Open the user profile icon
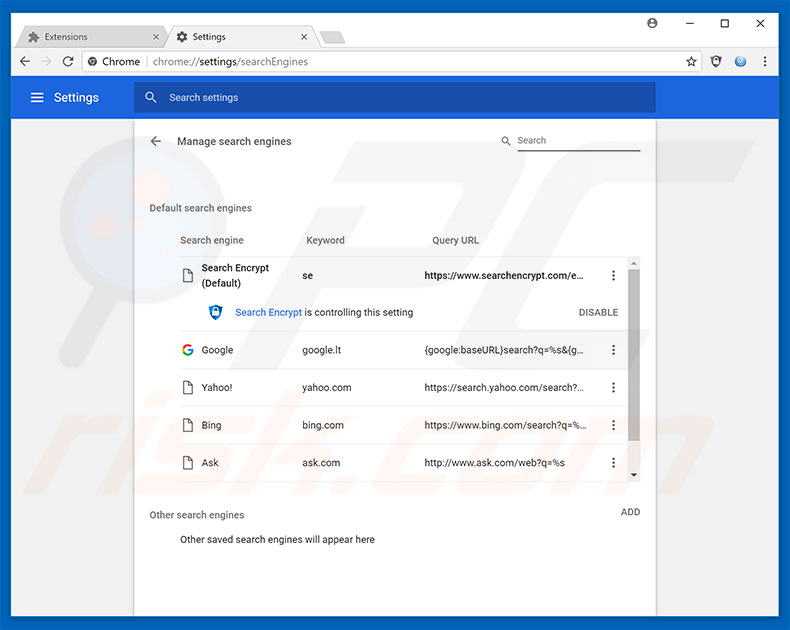Viewport: 790px width, 630px height. pos(652,23)
